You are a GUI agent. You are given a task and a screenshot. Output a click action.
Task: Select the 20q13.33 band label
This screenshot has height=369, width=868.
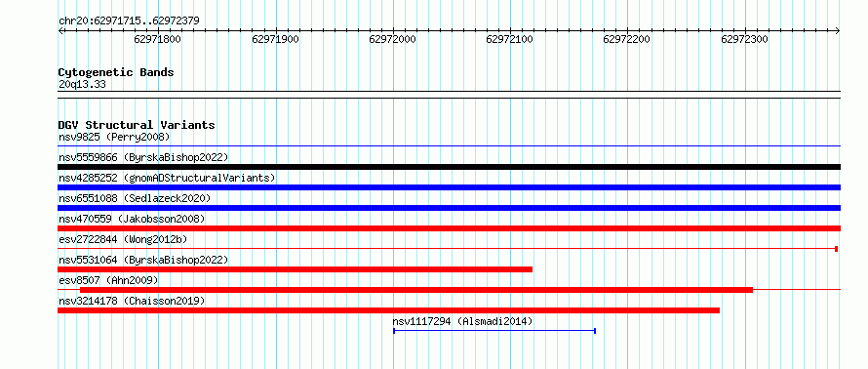tap(82, 84)
